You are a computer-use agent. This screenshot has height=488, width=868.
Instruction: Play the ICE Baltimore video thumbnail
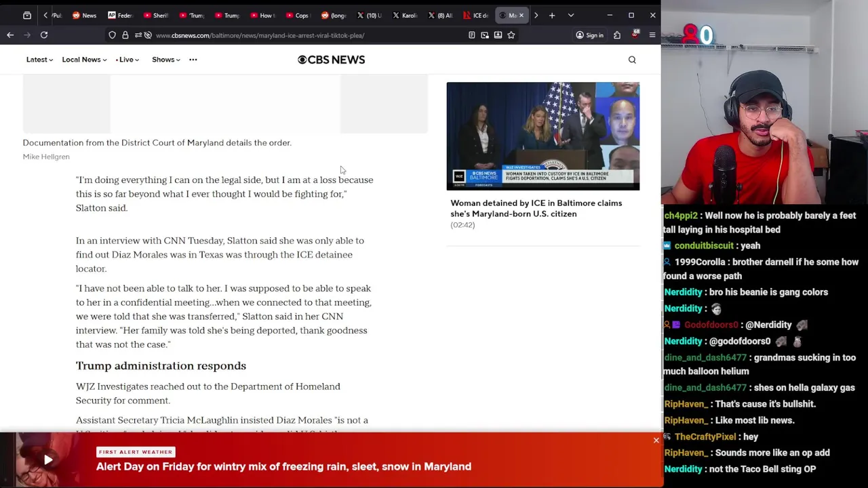point(542,136)
